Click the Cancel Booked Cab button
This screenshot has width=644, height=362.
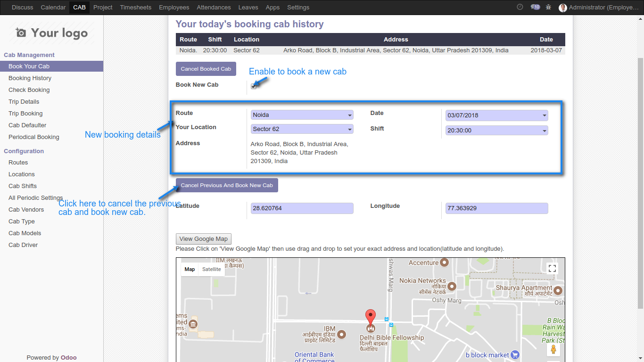[206, 69]
